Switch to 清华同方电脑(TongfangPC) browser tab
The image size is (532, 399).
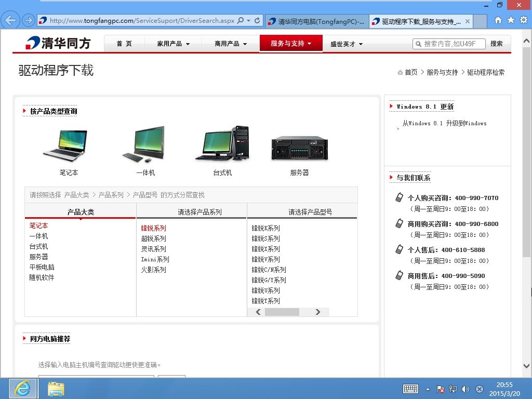coord(317,21)
